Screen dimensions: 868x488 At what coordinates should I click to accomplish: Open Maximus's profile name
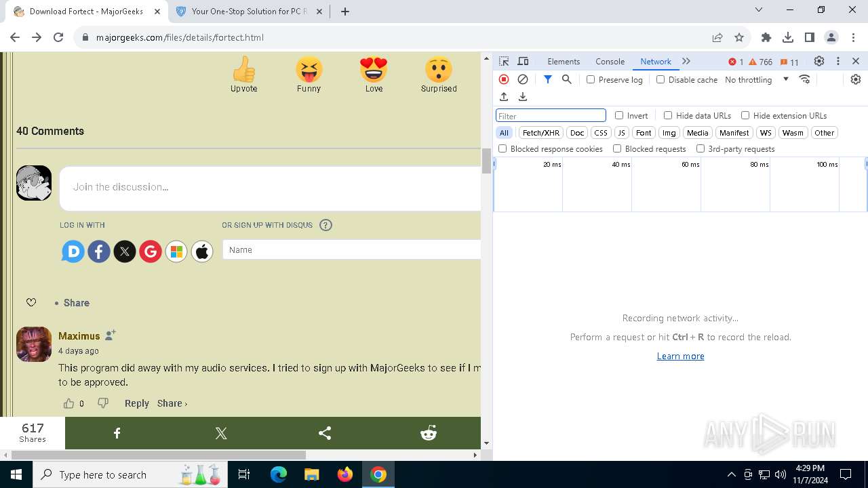click(79, 335)
